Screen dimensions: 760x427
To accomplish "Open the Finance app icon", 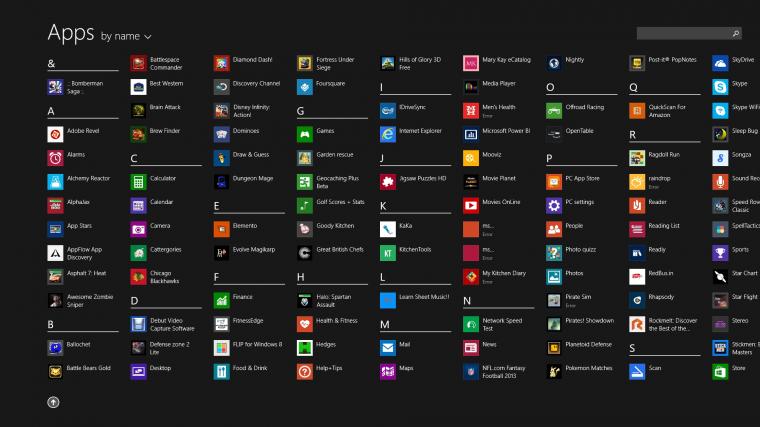I will [222, 300].
